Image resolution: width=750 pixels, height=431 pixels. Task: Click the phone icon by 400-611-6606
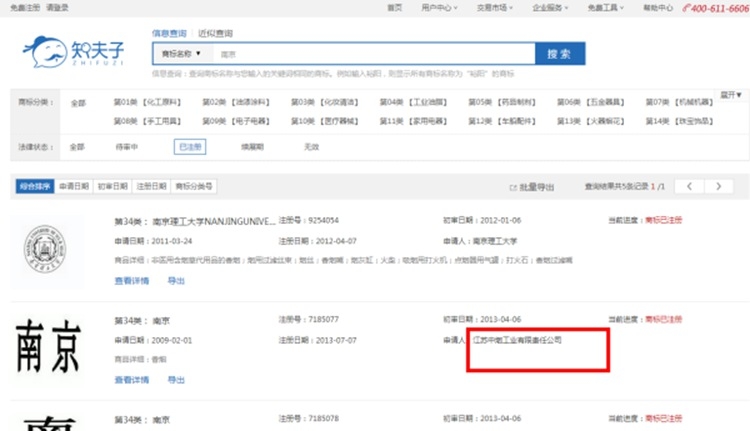pyautogui.click(x=686, y=8)
